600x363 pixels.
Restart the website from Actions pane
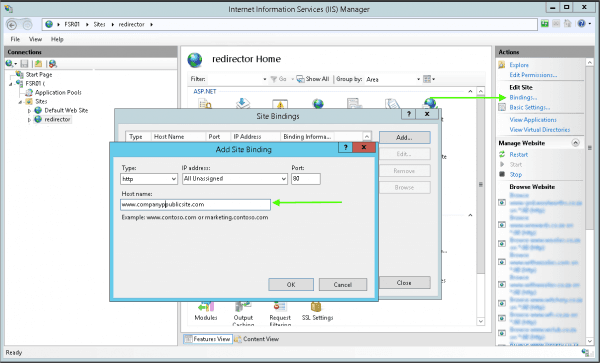[518, 155]
